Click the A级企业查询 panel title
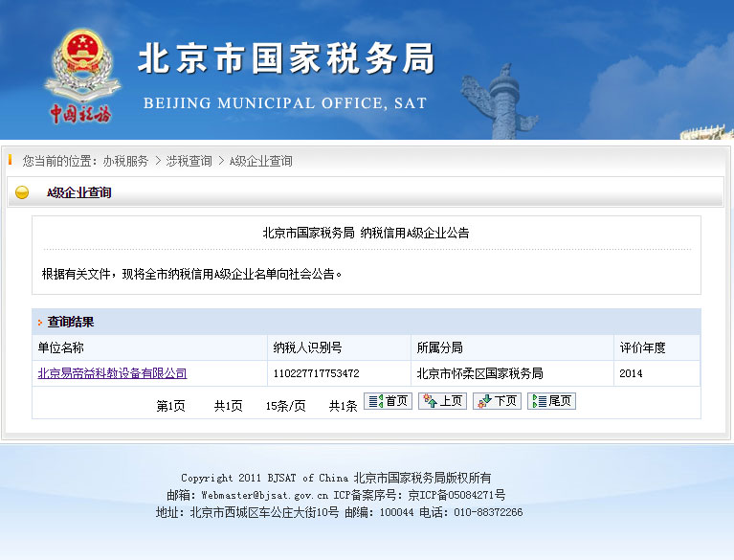The image size is (734, 560). (79, 192)
